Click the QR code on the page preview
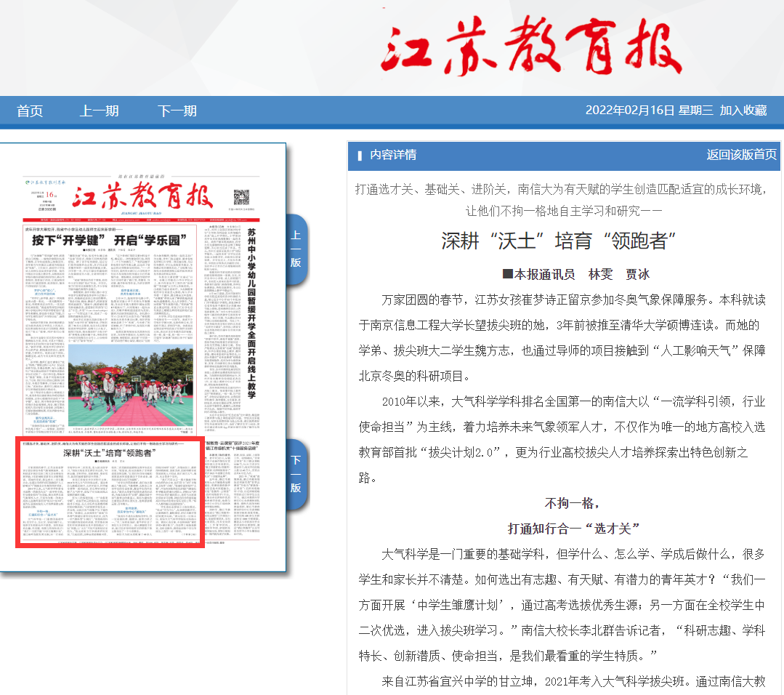Screen dimensions: 784x695 click(241, 197)
